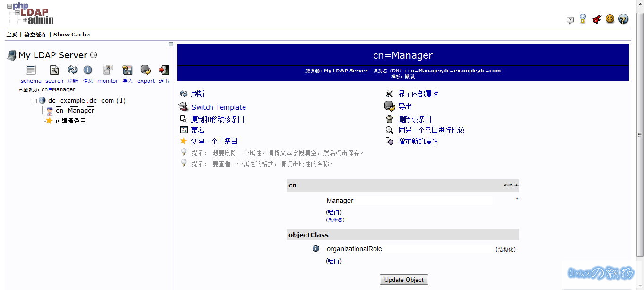Click the cn value field containing Manager

[x=409, y=201]
